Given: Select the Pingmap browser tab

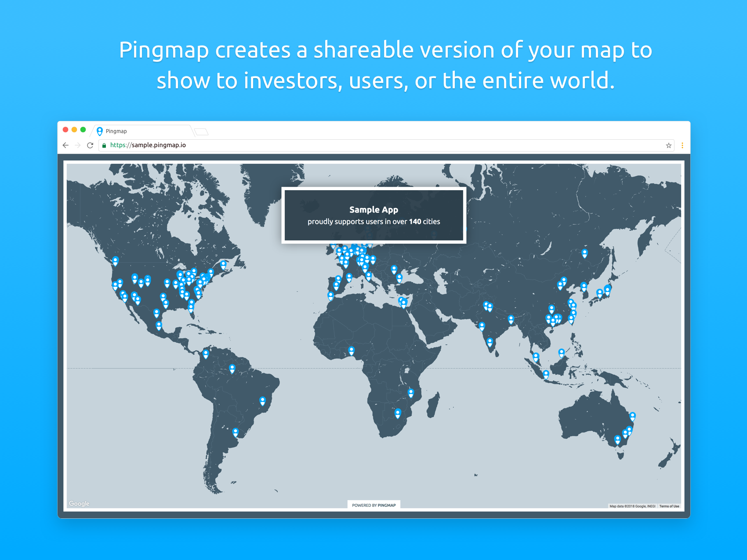Looking at the screenshot, I should (x=142, y=131).
